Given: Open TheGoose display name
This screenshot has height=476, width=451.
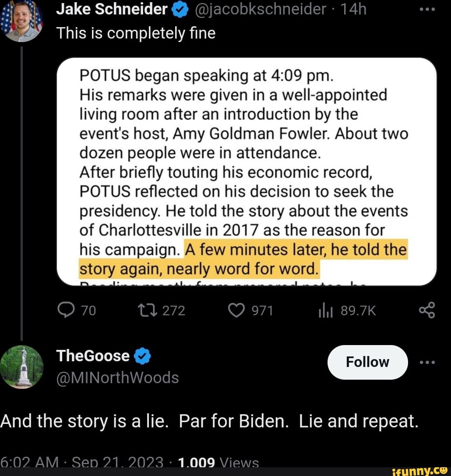Looking at the screenshot, I should [x=93, y=356].
